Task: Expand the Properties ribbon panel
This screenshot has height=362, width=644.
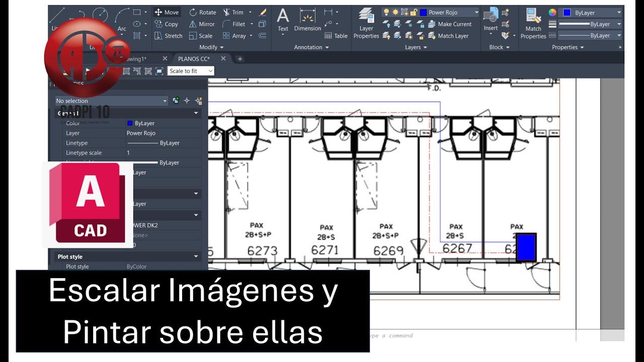Action: pos(568,47)
